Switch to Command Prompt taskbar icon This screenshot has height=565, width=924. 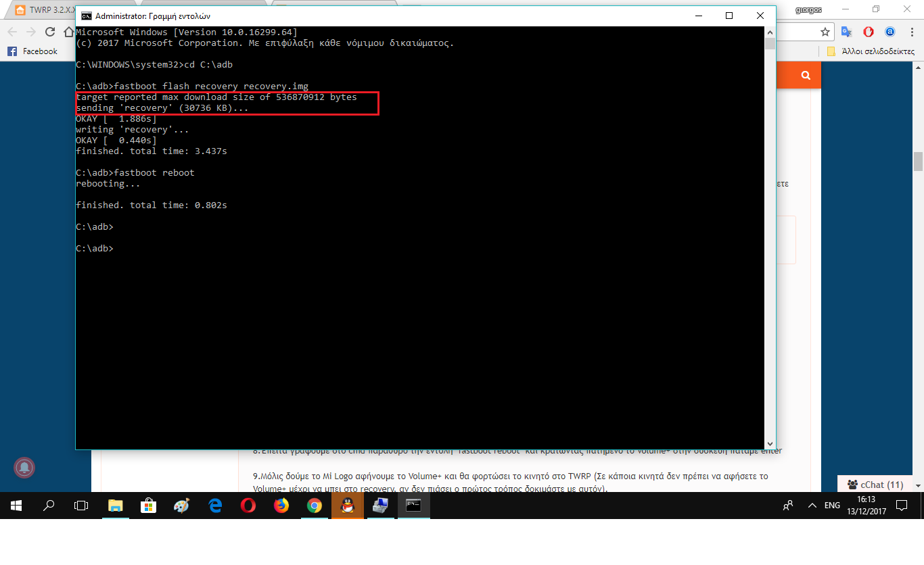click(x=413, y=505)
